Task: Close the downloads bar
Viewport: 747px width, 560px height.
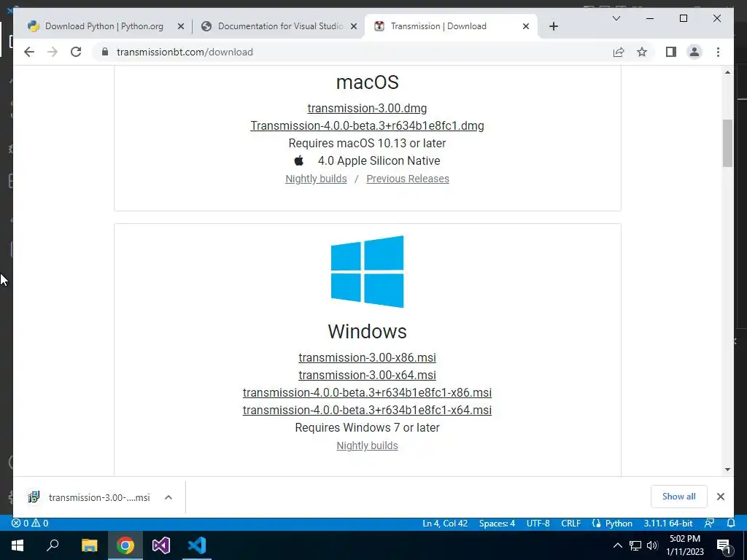Action: click(720, 497)
